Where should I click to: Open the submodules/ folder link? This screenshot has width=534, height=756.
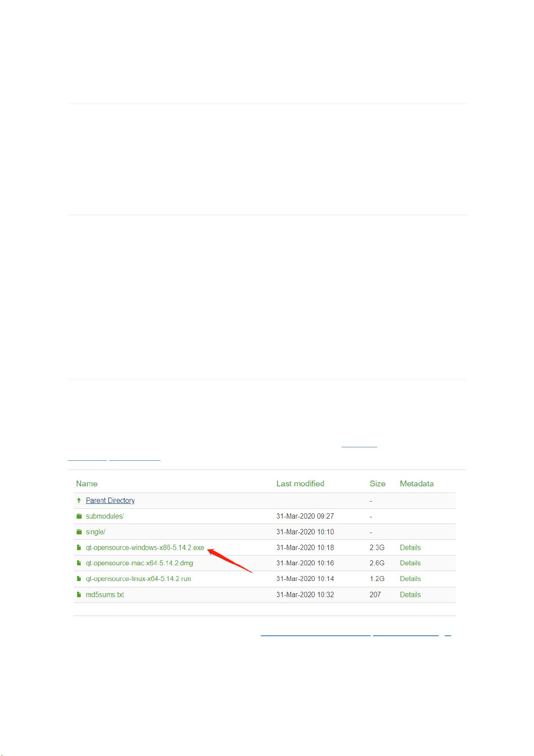click(x=104, y=516)
